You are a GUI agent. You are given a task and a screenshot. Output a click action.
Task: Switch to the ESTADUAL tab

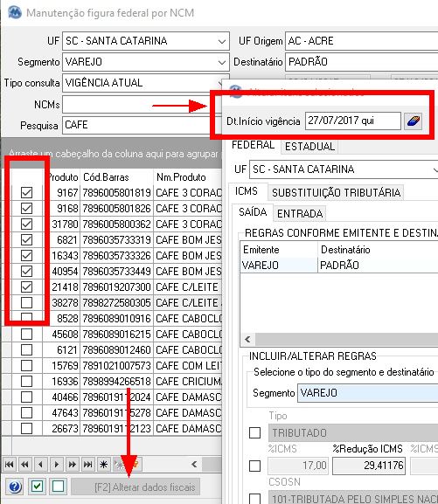(x=309, y=147)
